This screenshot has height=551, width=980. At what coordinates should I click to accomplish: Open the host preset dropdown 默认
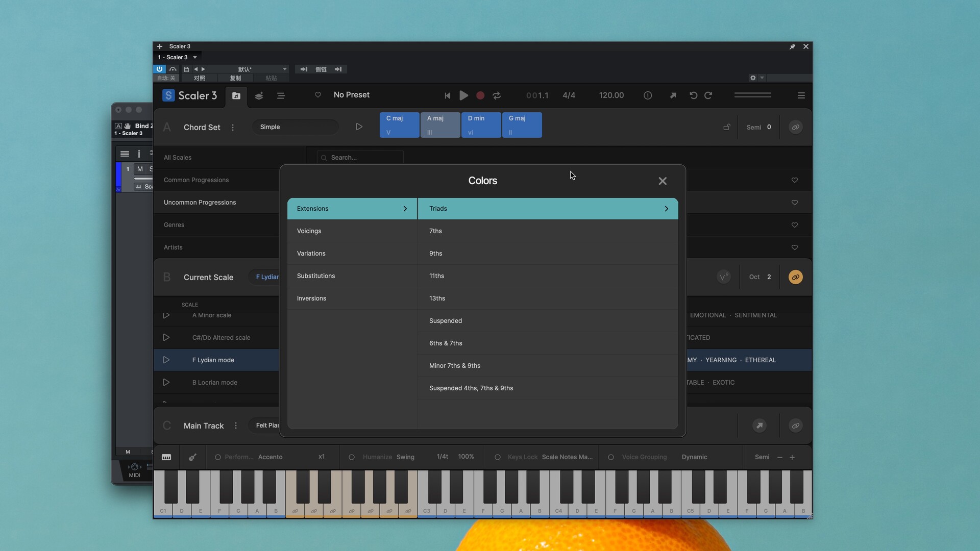point(249,69)
